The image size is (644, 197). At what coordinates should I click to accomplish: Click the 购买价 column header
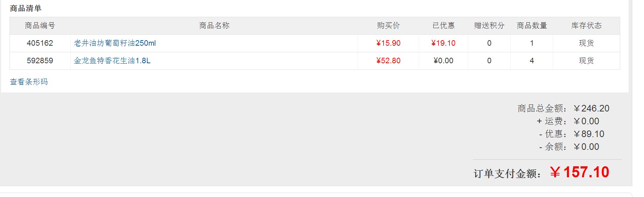point(388,26)
